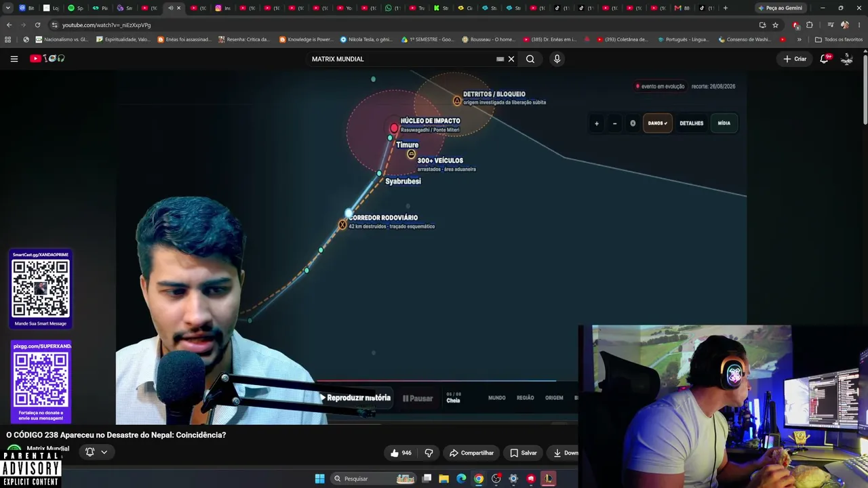The width and height of the screenshot is (868, 488).
Task: Save the video with Salvar
Action: tap(523, 453)
